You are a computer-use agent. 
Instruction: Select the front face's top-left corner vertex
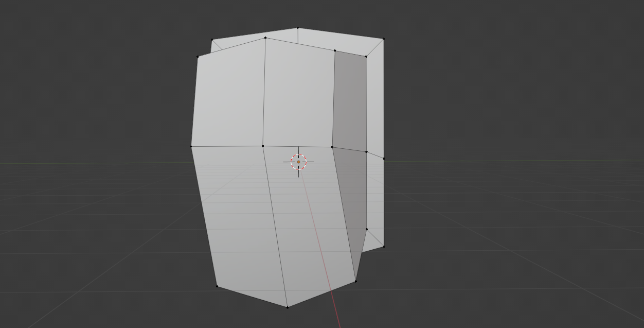pyautogui.click(x=198, y=57)
